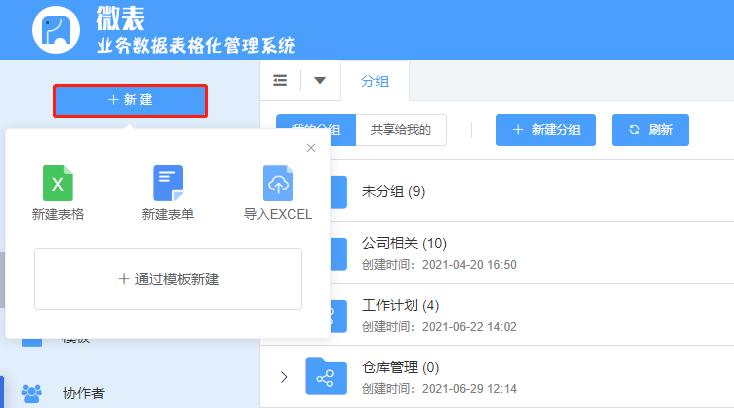Select the 共享给我的 tab
Image resolution: width=734 pixels, height=408 pixels.
point(401,130)
